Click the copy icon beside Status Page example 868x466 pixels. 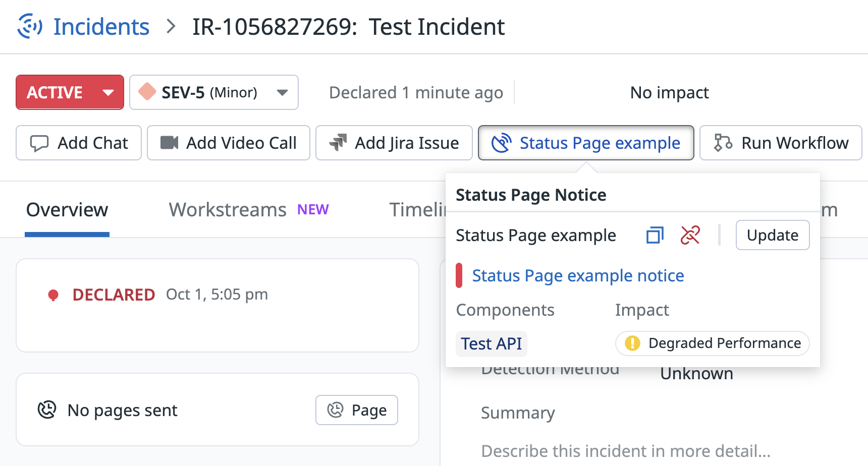pos(655,235)
